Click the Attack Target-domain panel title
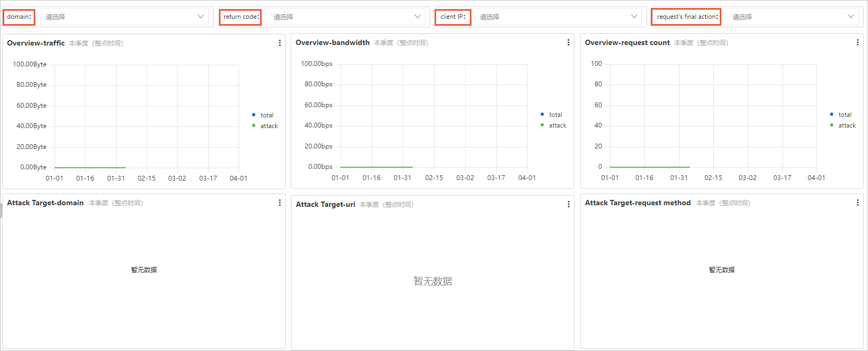The width and height of the screenshot is (868, 351). [x=45, y=203]
